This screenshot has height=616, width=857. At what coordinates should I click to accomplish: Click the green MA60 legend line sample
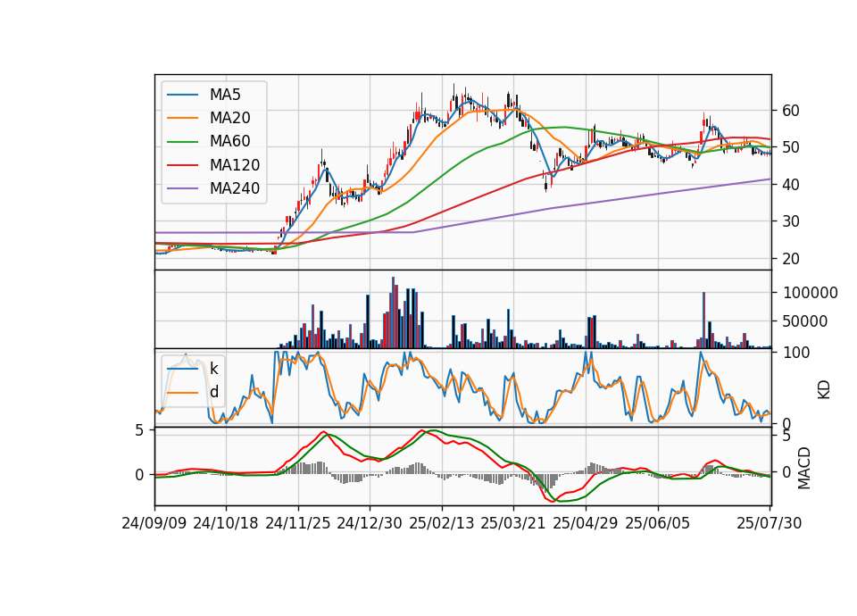click(x=182, y=142)
